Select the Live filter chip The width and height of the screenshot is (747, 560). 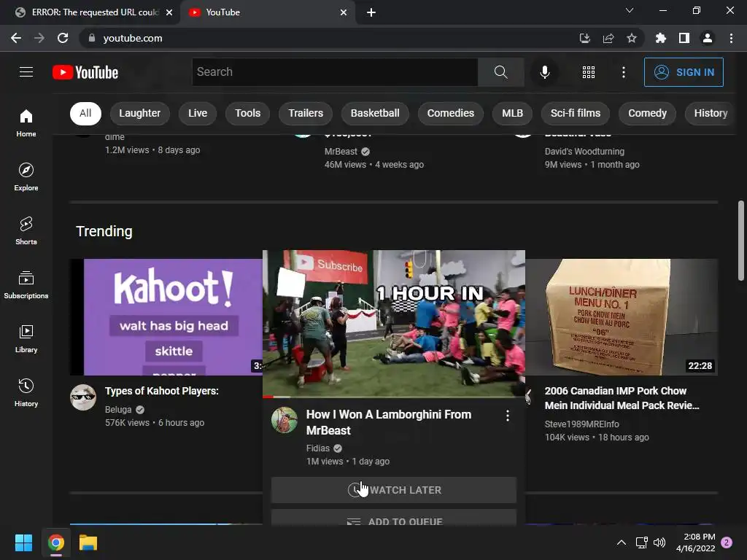pyautogui.click(x=198, y=113)
